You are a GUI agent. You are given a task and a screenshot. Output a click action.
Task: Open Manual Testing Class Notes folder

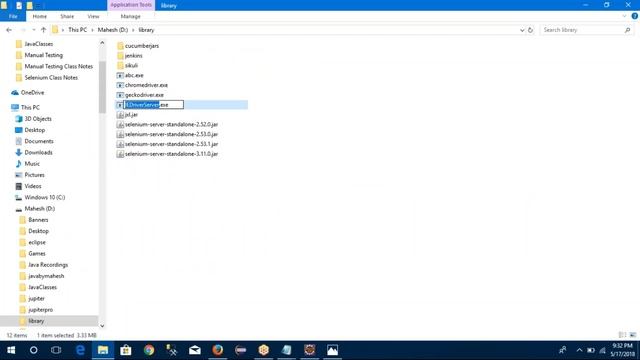point(58,66)
